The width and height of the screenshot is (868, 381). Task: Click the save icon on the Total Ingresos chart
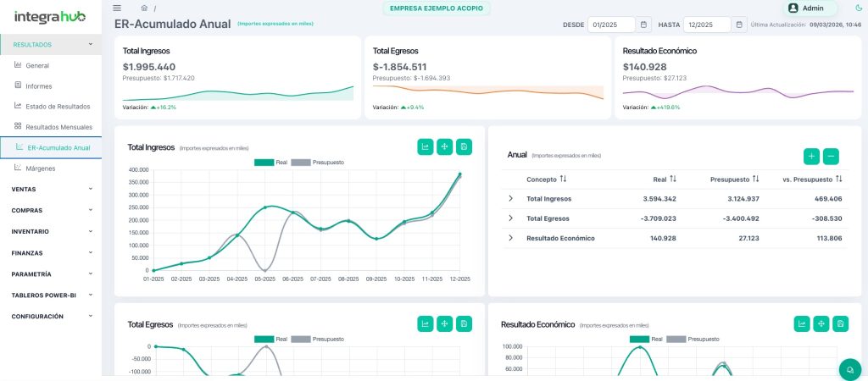click(464, 147)
